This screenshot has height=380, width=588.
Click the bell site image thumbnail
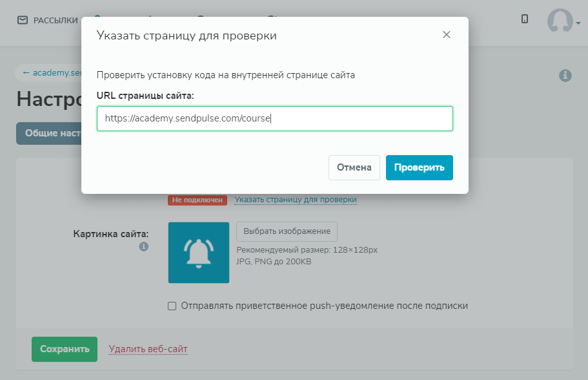(x=198, y=253)
